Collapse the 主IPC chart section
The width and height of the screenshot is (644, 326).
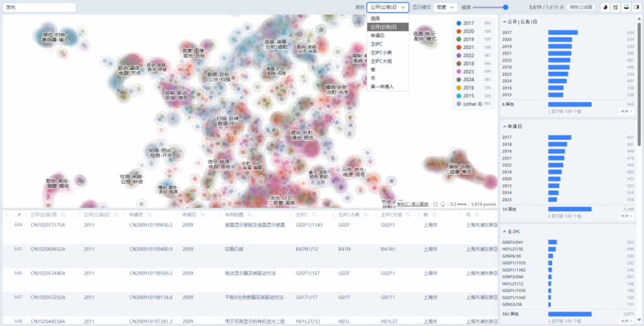tap(504, 232)
